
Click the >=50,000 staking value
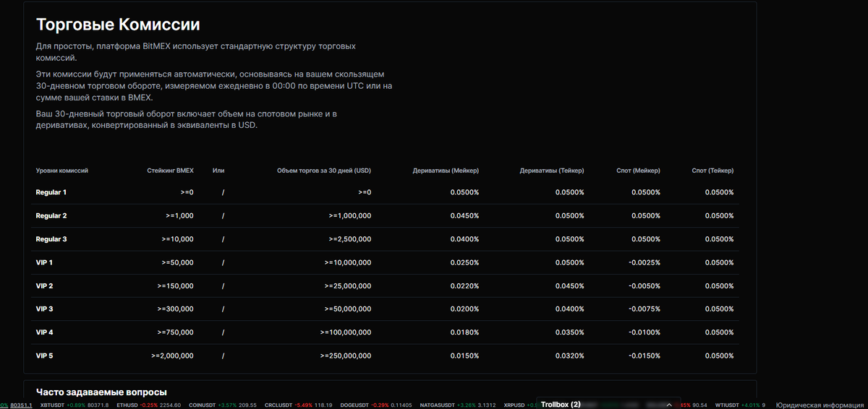(x=178, y=262)
